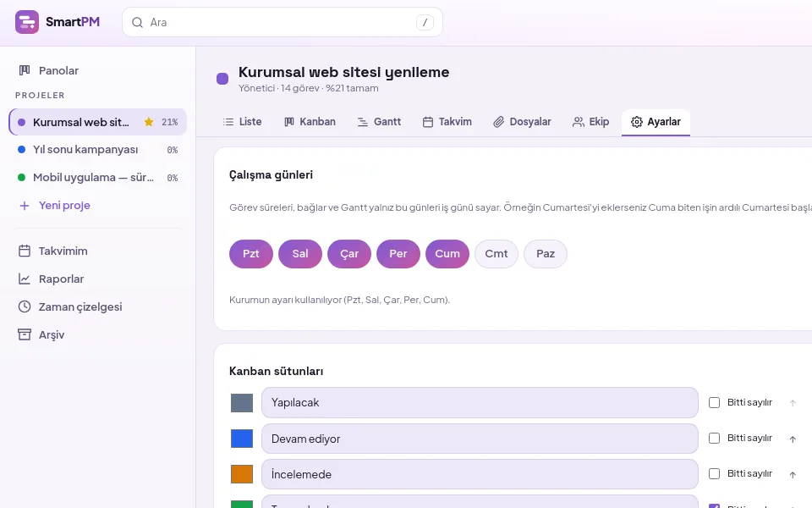Move Devam ediyor column up with arrow
Image resolution: width=812 pixels, height=508 pixels.
point(793,439)
